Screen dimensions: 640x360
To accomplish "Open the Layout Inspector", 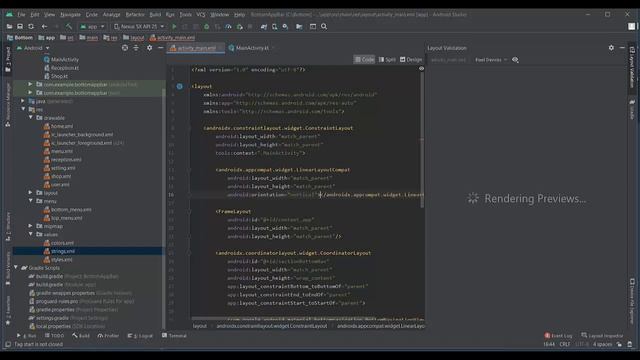I will point(602,336).
